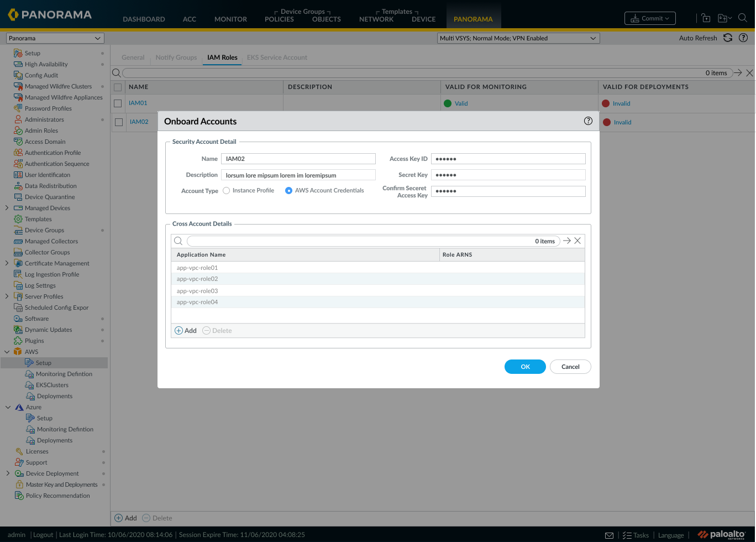Screen dimensions: 756x542
Task: Expand the Managed Devices tree node
Action: tap(7, 208)
